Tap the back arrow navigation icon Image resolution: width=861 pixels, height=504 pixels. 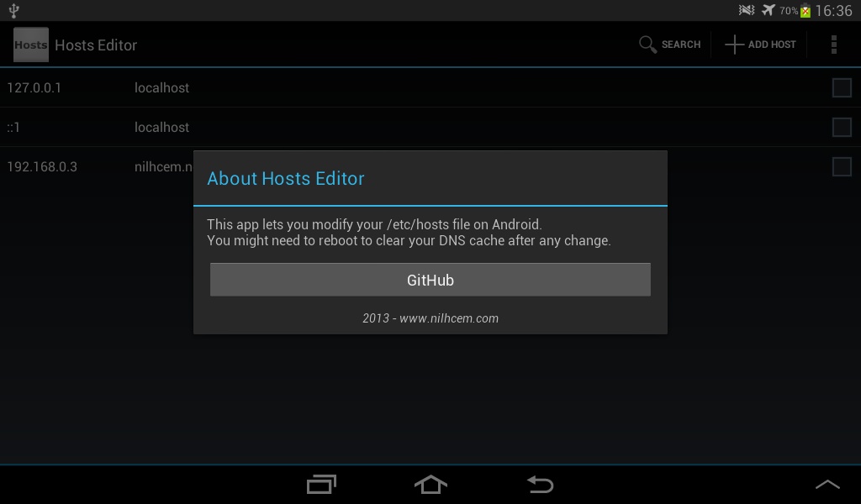(x=541, y=484)
